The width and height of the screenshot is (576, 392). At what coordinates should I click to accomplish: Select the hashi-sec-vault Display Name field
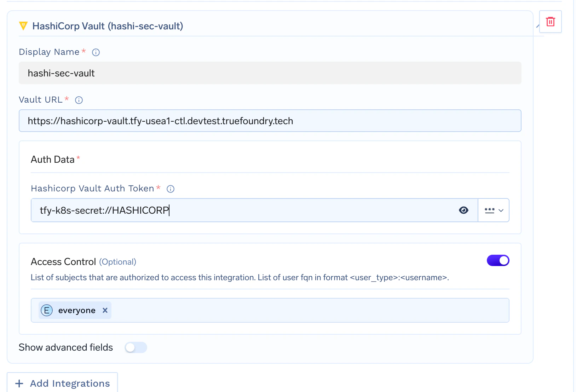[x=269, y=73]
